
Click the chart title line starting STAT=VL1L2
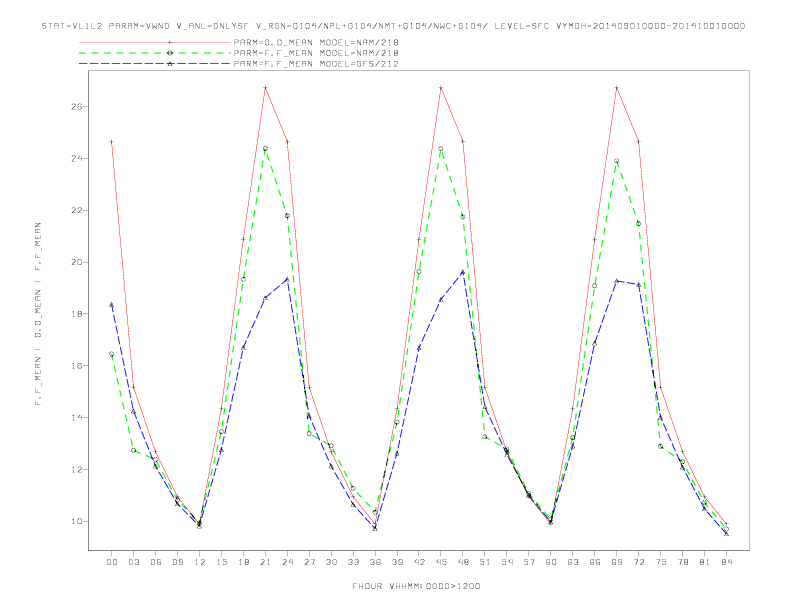(393, 26)
